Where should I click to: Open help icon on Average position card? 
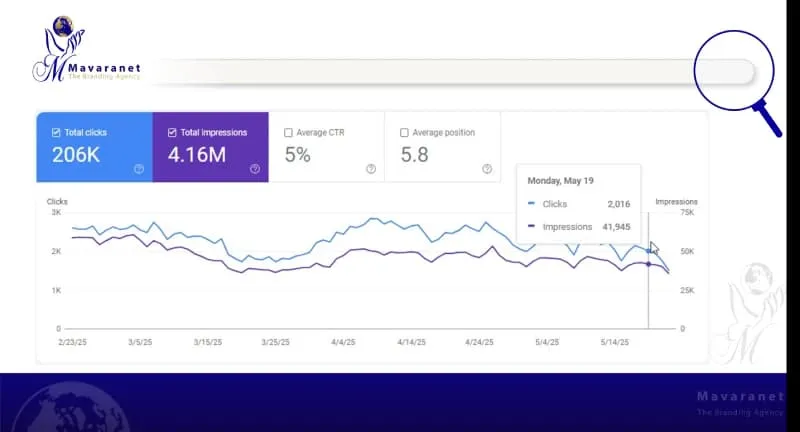click(x=487, y=169)
